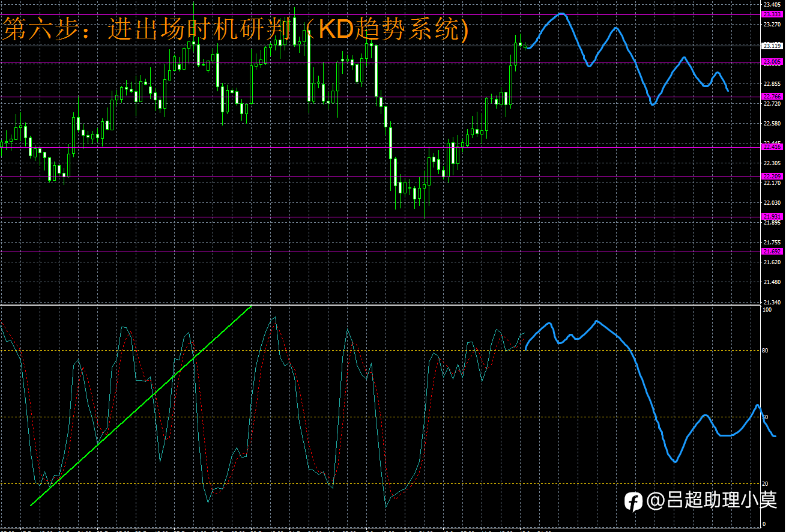Click the 21.755 price axis value
This screenshot has height=532, width=786.
tap(772, 243)
